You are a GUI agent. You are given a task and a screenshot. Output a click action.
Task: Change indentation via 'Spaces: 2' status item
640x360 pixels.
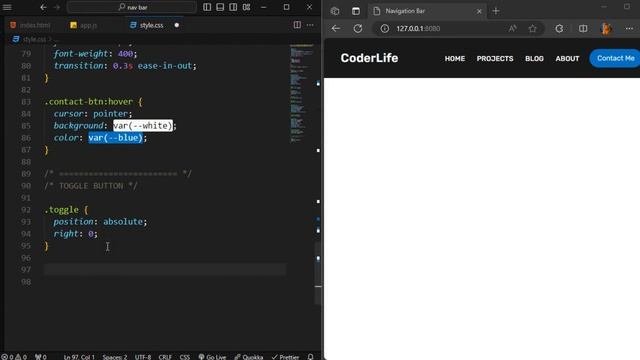point(115,357)
